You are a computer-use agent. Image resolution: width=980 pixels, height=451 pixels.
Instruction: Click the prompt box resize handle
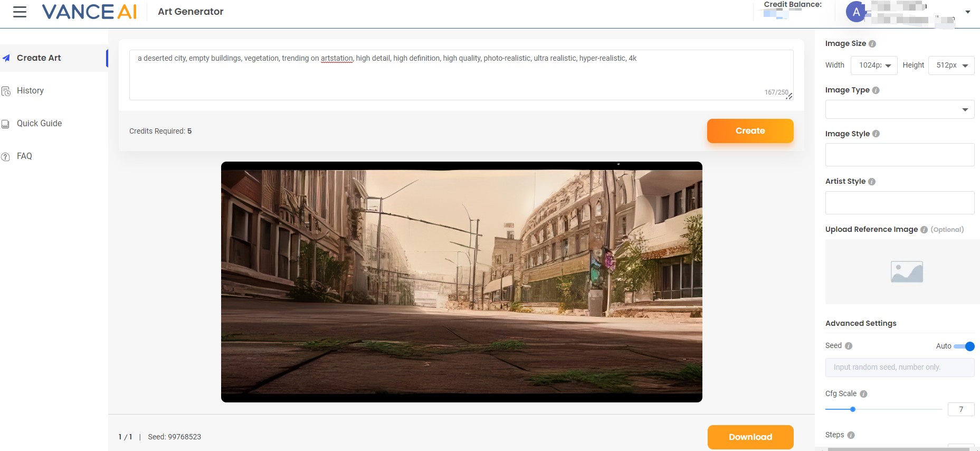coord(789,96)
